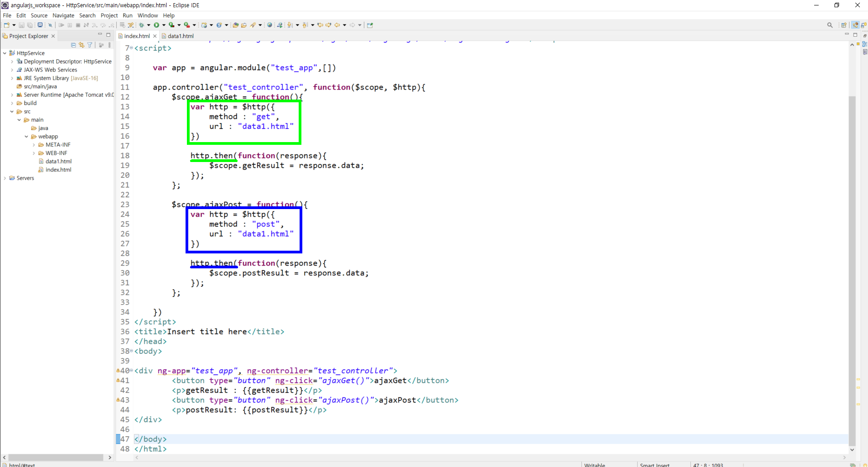Select data1.html in Project Explorer

coord(58,162)
